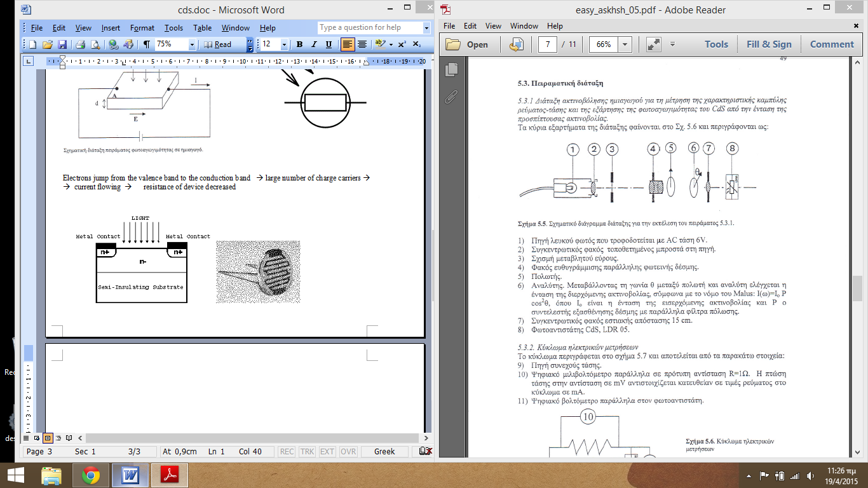Open Google Chrome from taskbar

coord(91,475)
